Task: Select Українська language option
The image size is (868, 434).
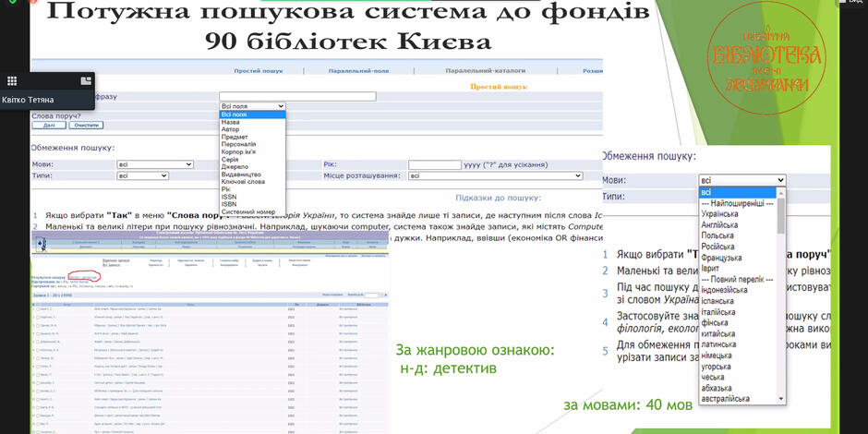Action: tap(719, 213)
